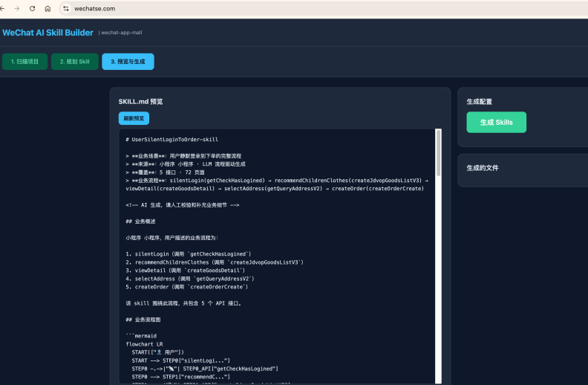Click the SKILL.md 预览 heading
The height and width of the screenshot is (385, 588).
click(140, 102)
